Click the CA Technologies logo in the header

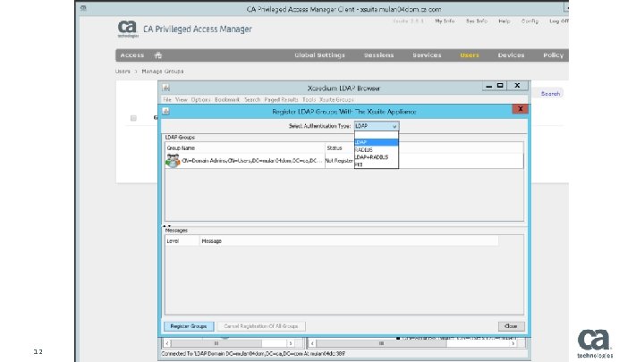pyautogui.click(x=127, y=29)
